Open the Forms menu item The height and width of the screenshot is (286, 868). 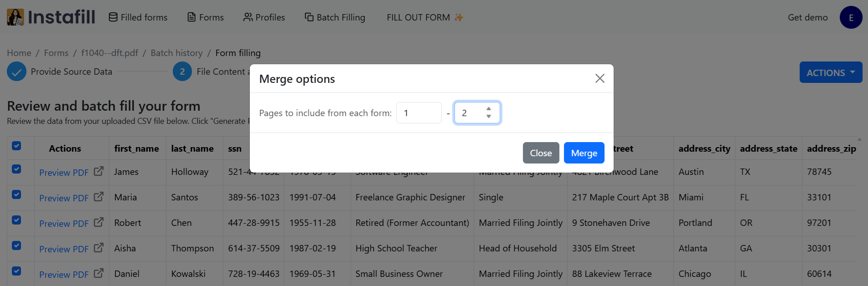tap(206, 17)
